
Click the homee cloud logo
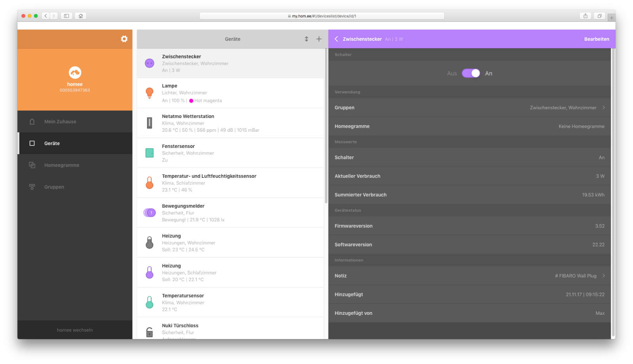75,73
